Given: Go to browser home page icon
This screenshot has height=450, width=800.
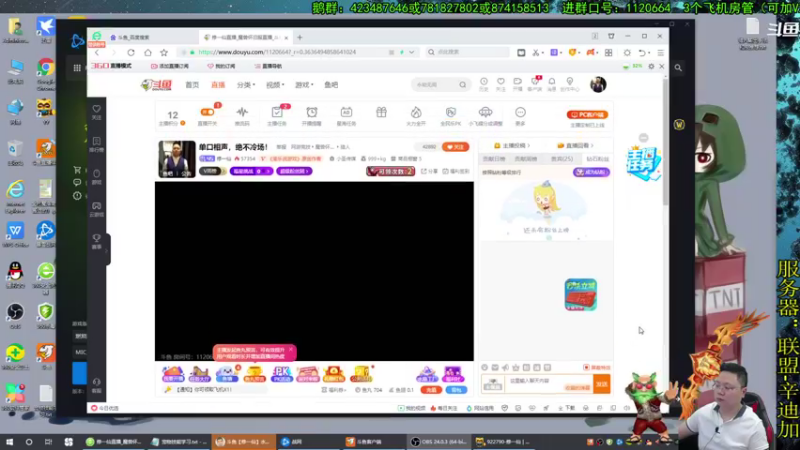Looking at the screenshot, I should pos(147,53).
